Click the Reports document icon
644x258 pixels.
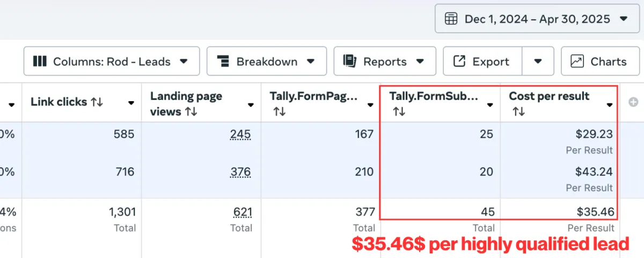[x=350, y=61]
